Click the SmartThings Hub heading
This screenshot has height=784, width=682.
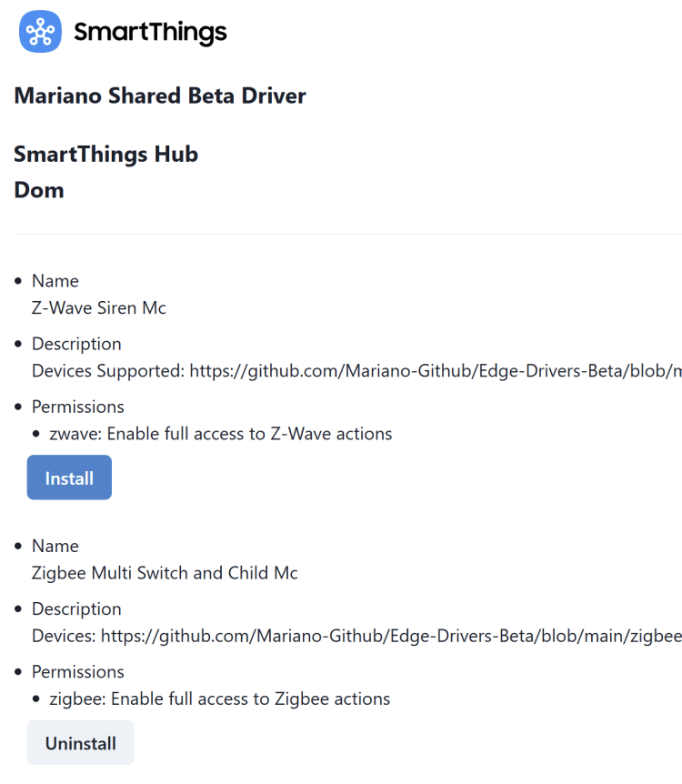pyautogui.click(x=105, y=154)
